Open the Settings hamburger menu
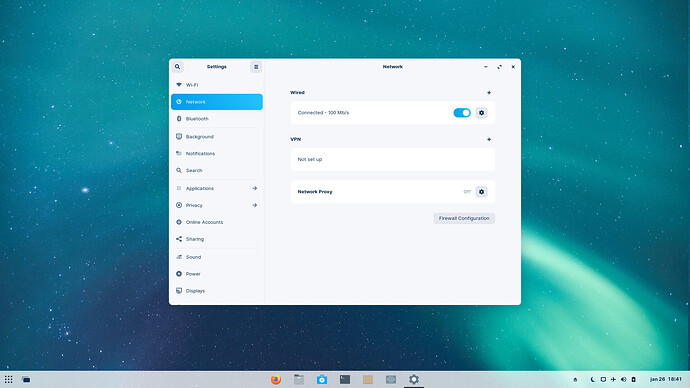The width and height of the screenshot is (690, 388). (256, 67)
